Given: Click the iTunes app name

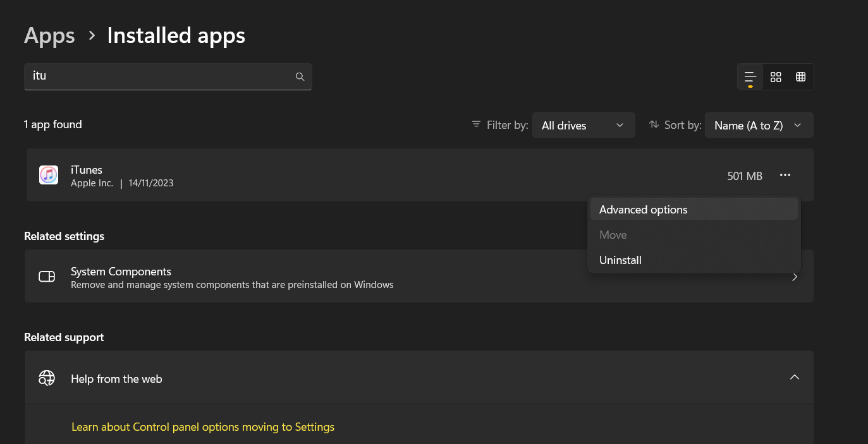Looking at the screenshot, I should coord(87,169).
